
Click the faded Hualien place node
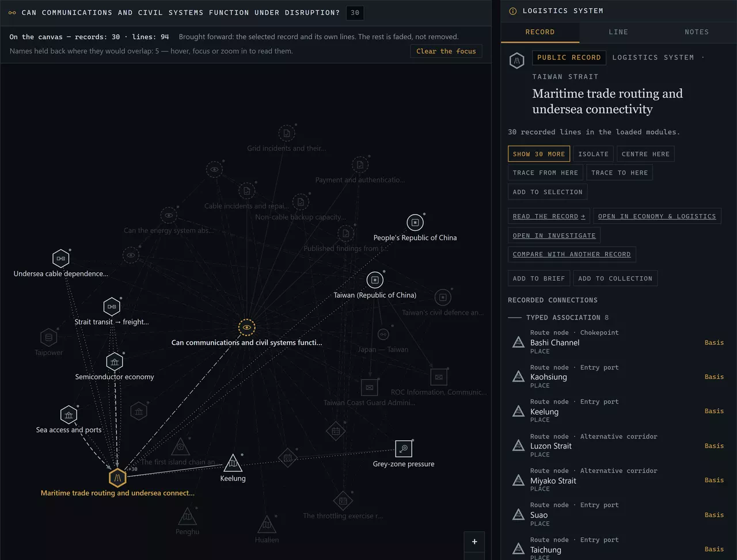coord(267,524)
